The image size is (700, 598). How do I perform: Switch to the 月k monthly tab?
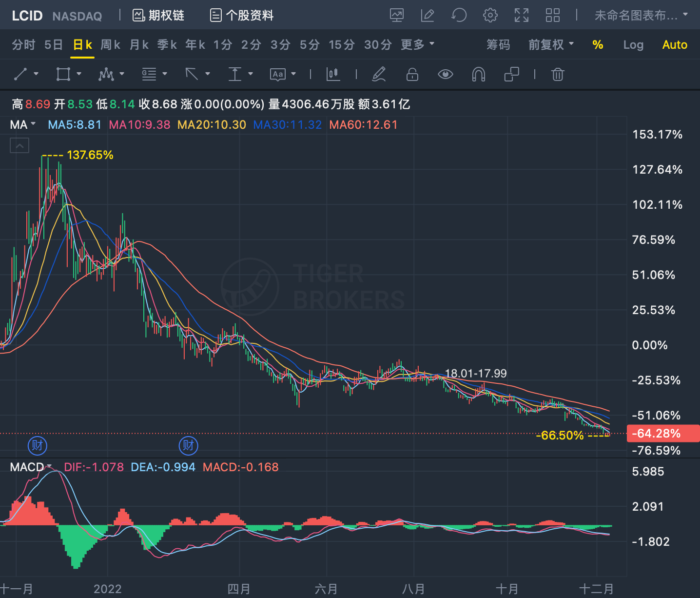pos(139,45)
